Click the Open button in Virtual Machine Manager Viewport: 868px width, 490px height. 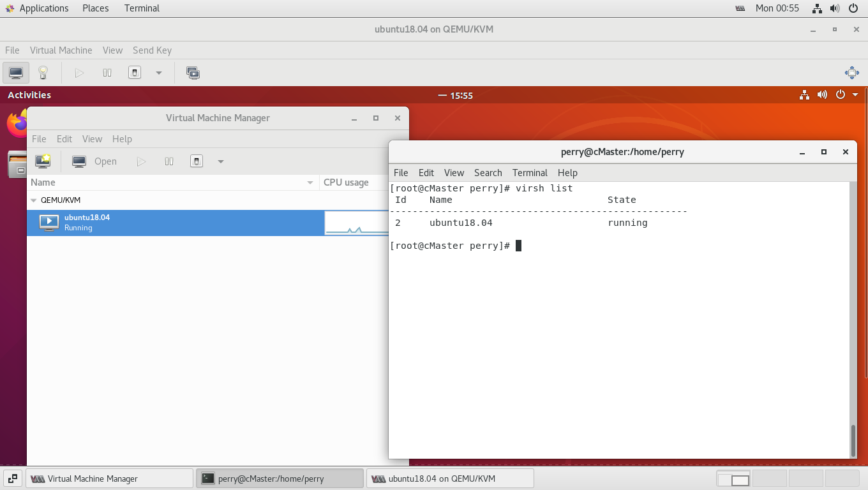(x=94, y=161)
